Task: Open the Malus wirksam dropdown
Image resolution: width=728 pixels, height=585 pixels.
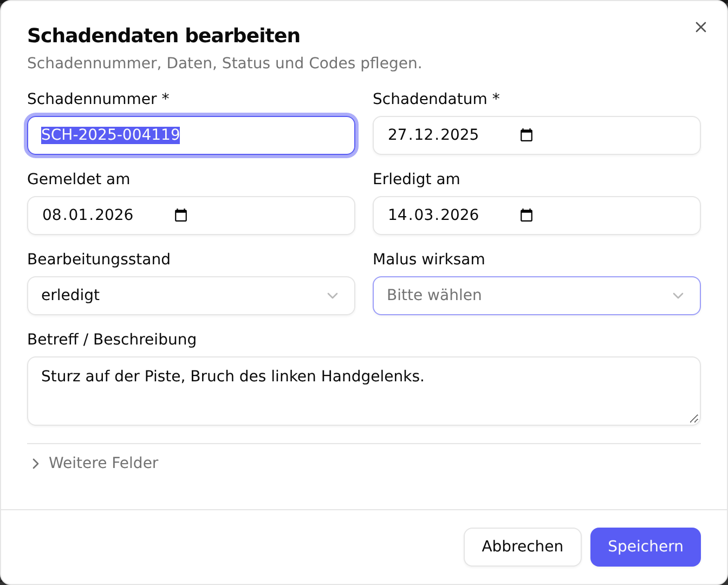Action: 537,296
